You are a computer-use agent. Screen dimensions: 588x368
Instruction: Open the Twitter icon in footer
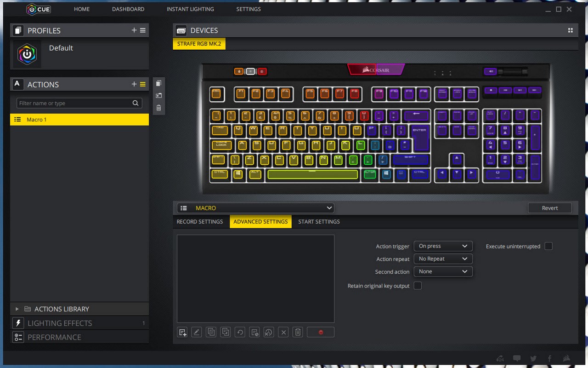tap(533, 358)
